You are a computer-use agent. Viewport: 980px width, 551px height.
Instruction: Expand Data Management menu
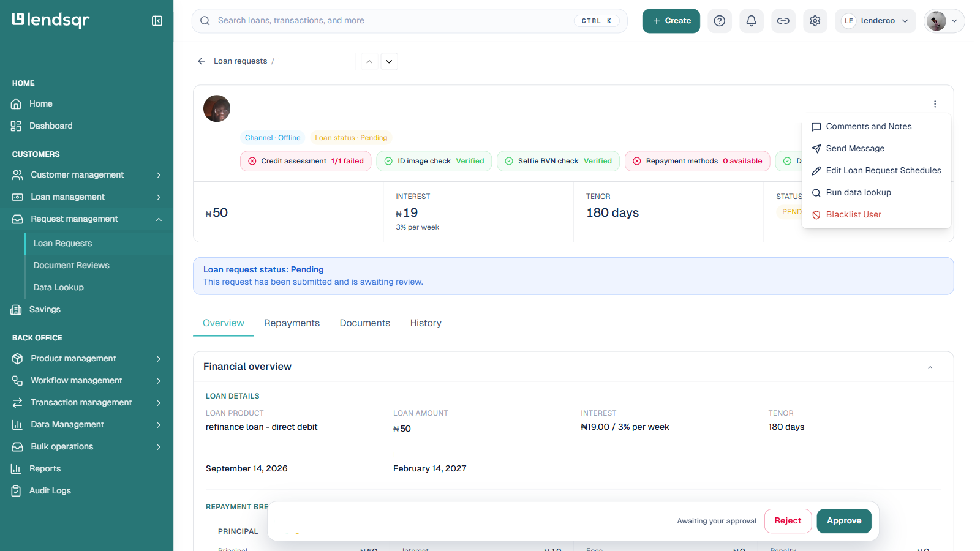[86, 425]
